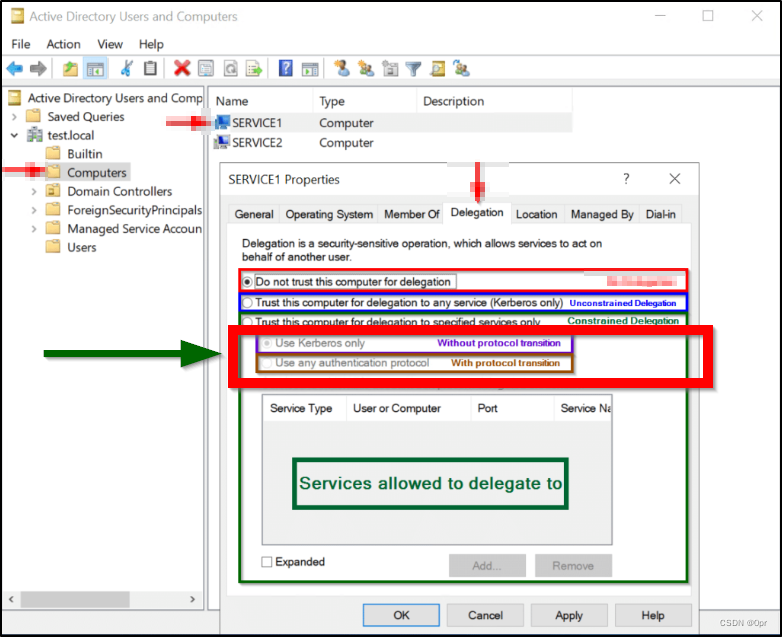Toggle the Show/Hide Console Tree icon

95,68
